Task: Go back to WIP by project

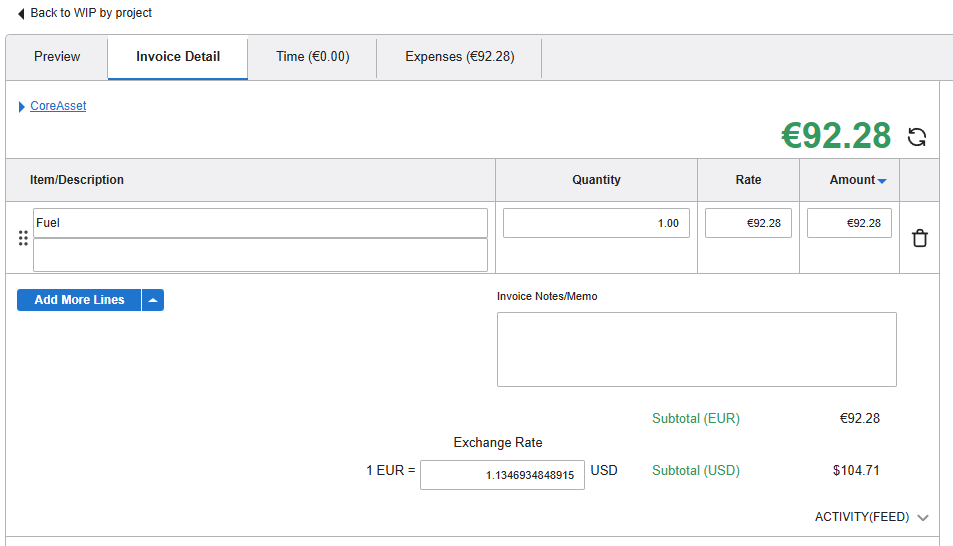Action: (x=91, y=13)
